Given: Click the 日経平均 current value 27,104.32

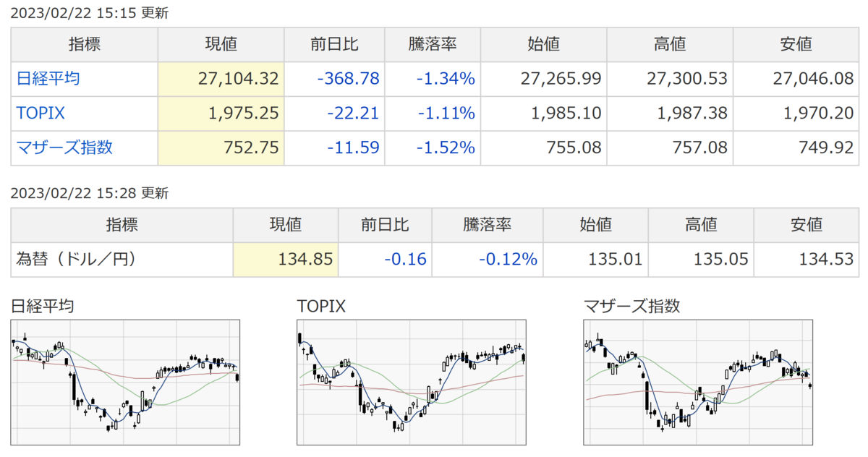Looking at the screenshot, I should coord(238,79).
